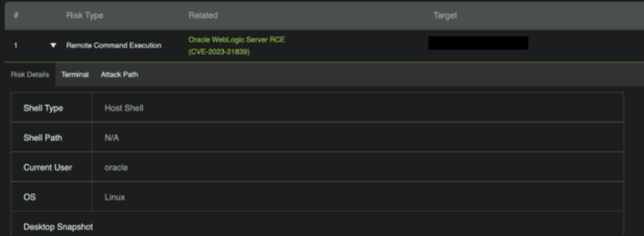
Task: Click the Desktop Snapshot section label
Action: (58, 227)
